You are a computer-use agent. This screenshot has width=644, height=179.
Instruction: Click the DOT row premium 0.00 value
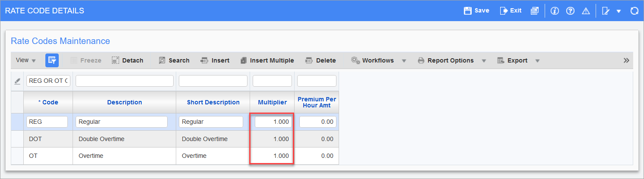(x=327, y=139)
